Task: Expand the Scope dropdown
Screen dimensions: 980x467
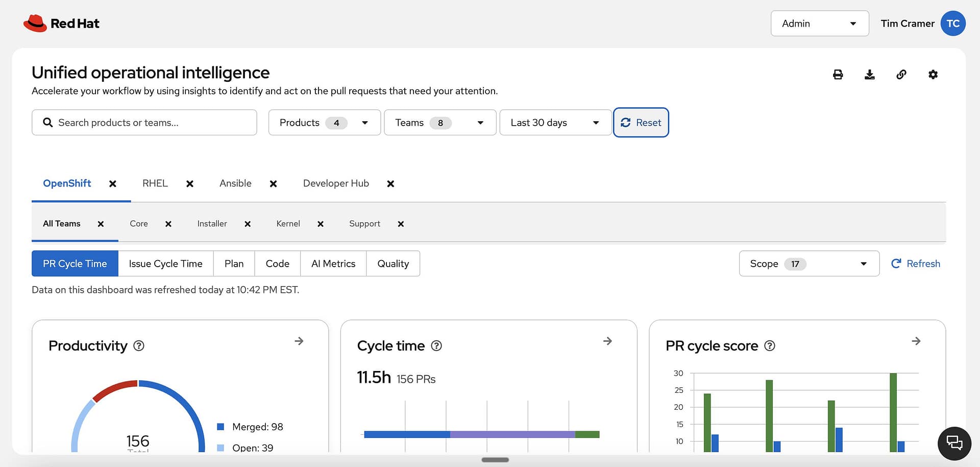Action: pyautogui.click(x=808, y=264)
